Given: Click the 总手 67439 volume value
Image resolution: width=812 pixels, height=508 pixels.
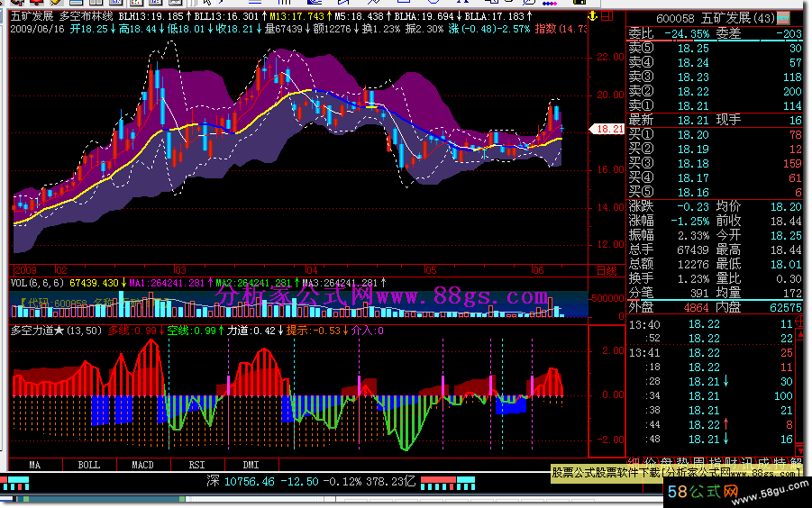Looking at the screenshot, I should coord(693,249).
